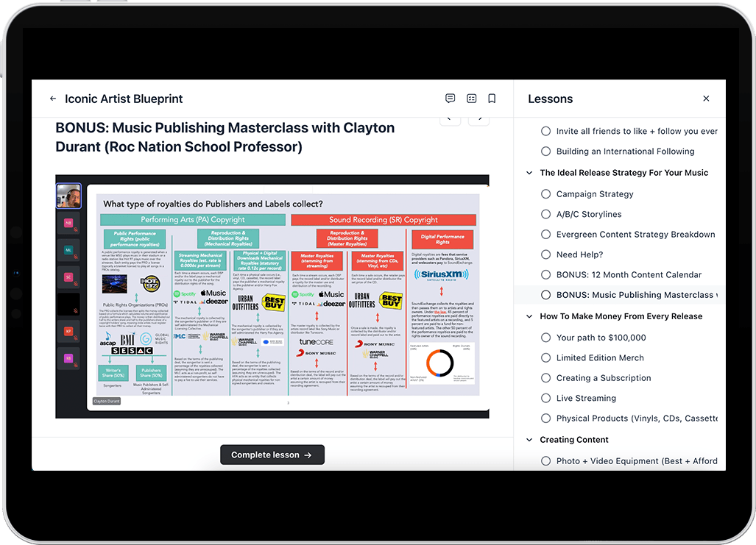Viewport: 756px width, 545px height.
Task: Select the Clayton Durant webcam thumbnail in video
Action: (68, 196)
